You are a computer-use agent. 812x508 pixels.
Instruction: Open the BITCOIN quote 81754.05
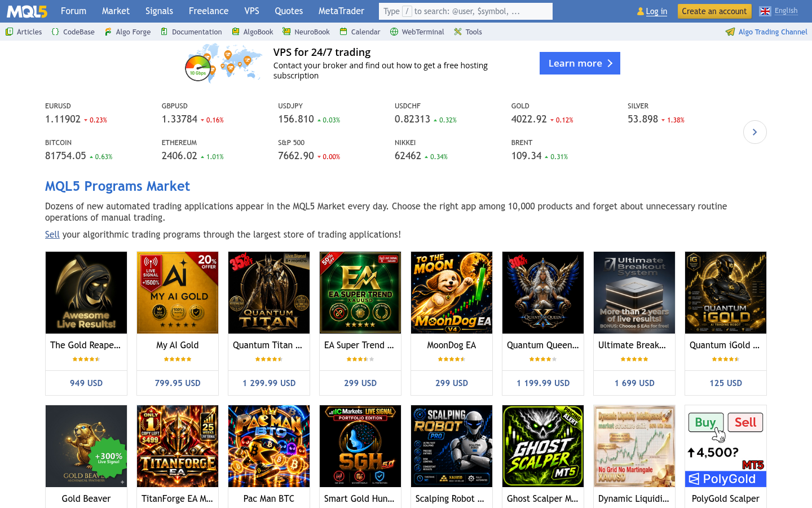[65, 156]
